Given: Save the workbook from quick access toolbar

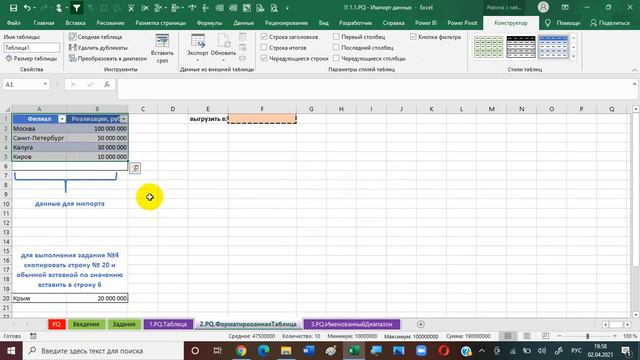Looking at the screenshot, I should click(13, 8).
